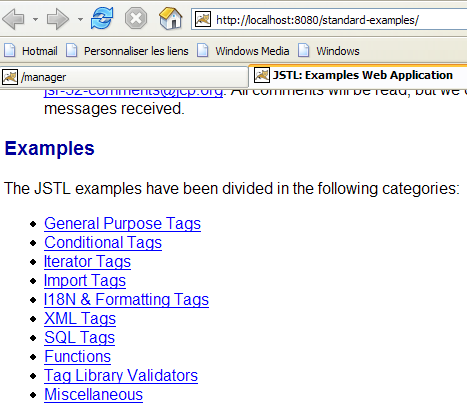Expand the Back button history dropdown
Viewport: 467px width, 413px height.
[35, 19]
